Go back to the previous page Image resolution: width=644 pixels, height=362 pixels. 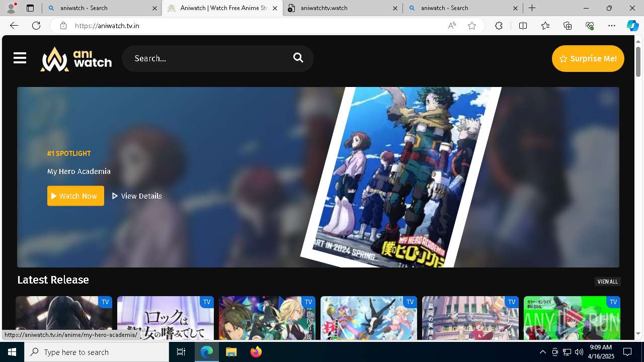[14, 26]
